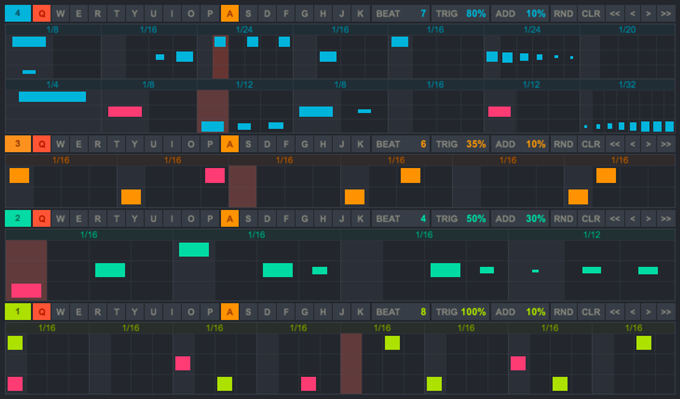Select lane 3 number button
The width and height of the screenshot is (680, 399).
18,144
